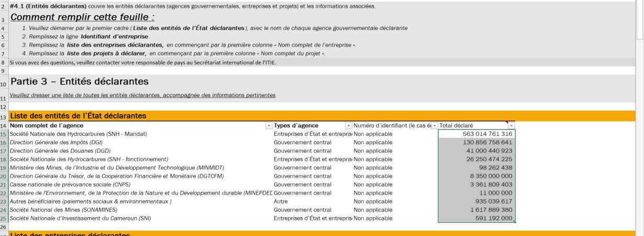
Task: Select row header 13
Action: 4,117
